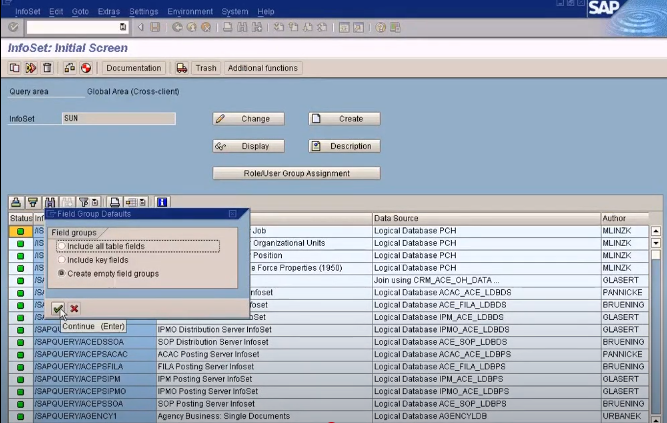Click the Copy InfoSet icon
Viewport: 667px width, 423px height.
coord(14,68)
